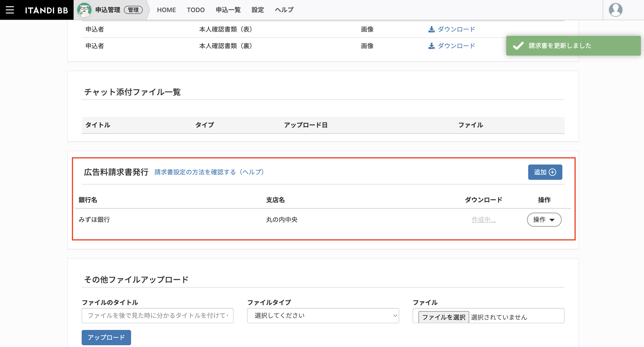The image size is (644, 347).
Task: Open 請求書設定の方法を確認する help link
Action: (x=209, y=172)
